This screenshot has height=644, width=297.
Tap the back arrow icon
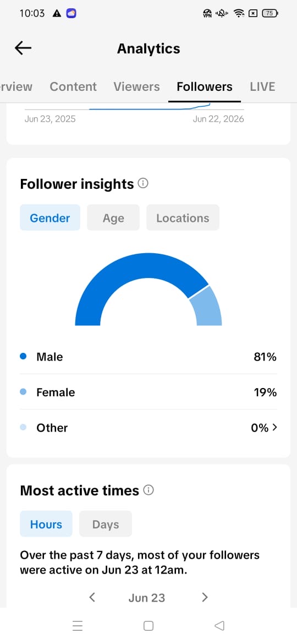click(x=23, y=48)
